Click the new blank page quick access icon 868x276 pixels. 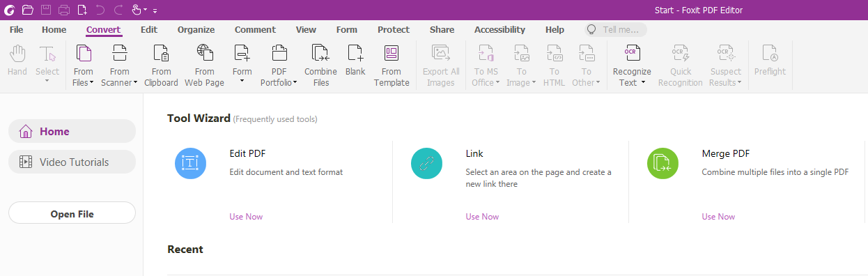coord(82,10)
